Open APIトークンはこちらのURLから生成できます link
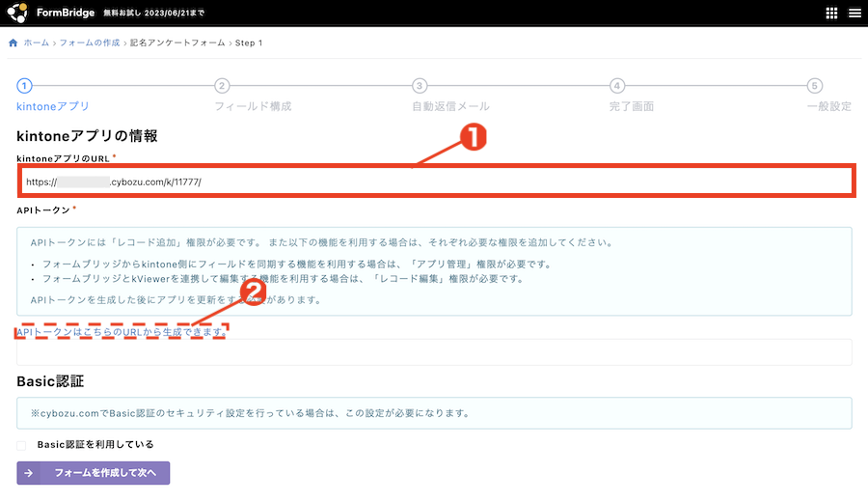 [x=122, y=332]
